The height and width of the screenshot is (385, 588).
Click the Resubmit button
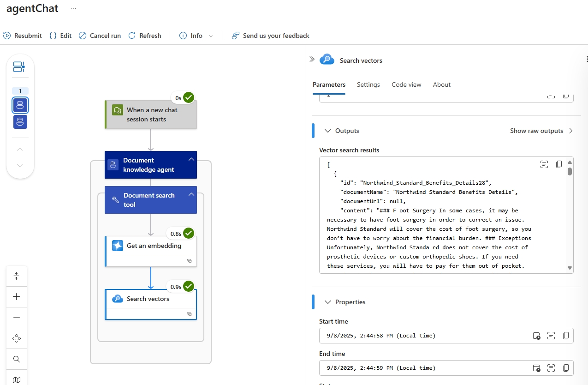click(23, 36)
